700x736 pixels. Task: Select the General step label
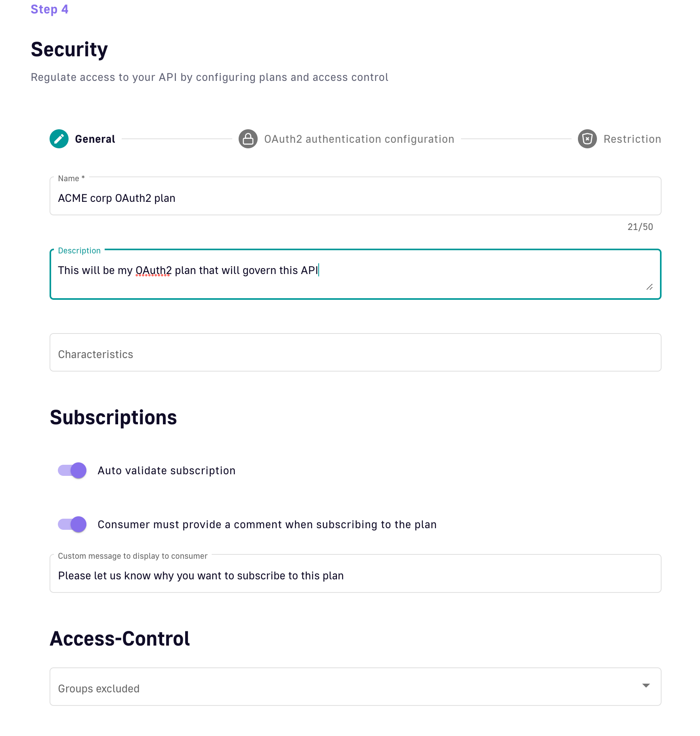[95, 139]
